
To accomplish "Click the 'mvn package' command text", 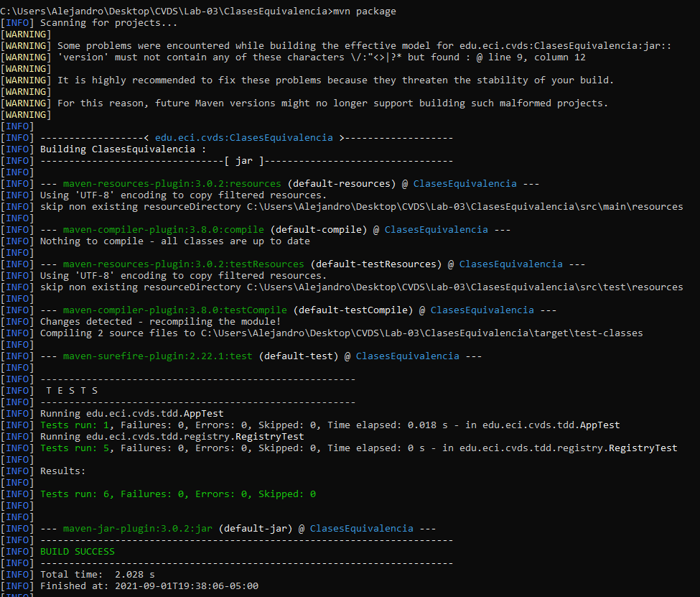I will click(364, 11).
